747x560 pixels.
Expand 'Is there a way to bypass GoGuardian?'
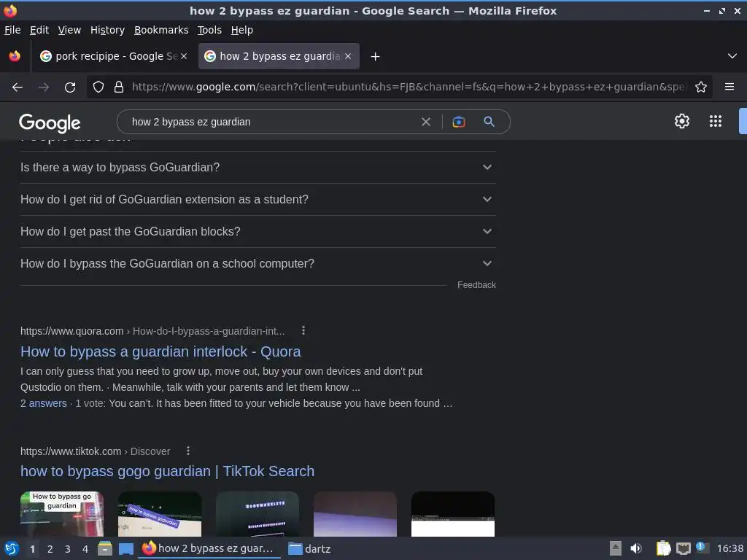pyautogui.click(x=258, y=167)
